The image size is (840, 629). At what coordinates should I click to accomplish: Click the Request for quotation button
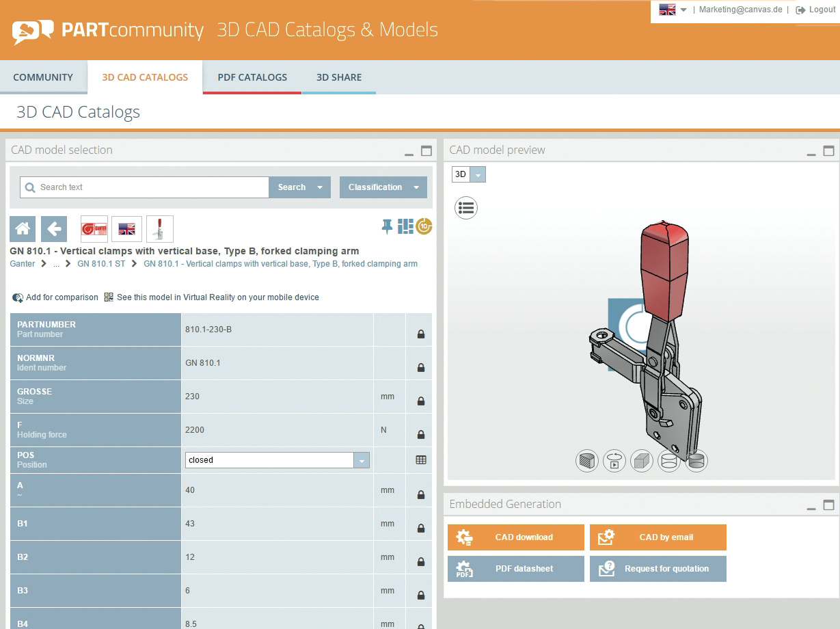(x=658, y=569)
